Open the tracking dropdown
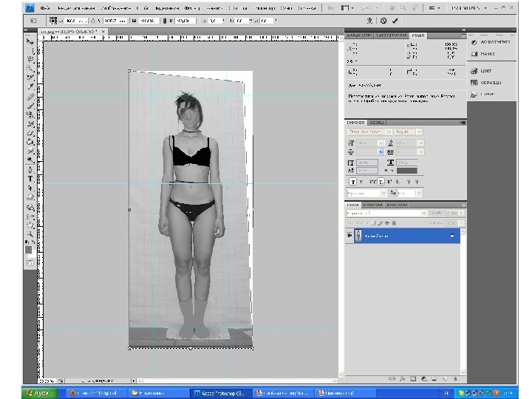The height and width of the screenshot is (399, 532). click(420, 152)
